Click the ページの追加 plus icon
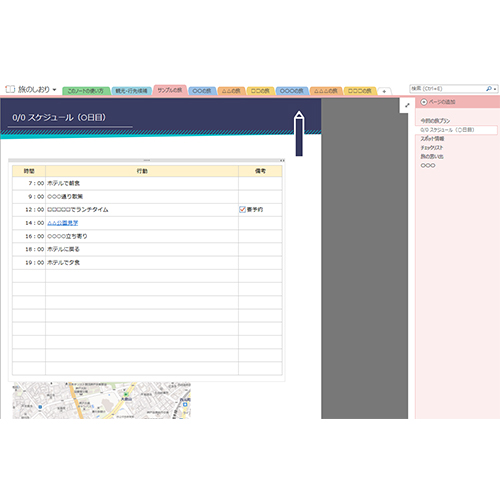500x500 pixels. 424,102
